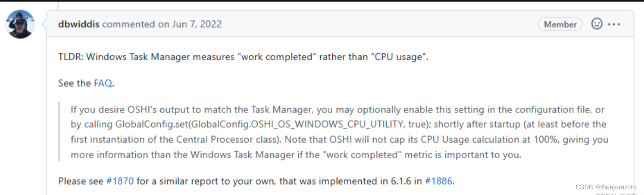The width and height of the screenshot is (644, 195).
Task: Open the three-dot comment options menu
Action: tap(614, 24)
